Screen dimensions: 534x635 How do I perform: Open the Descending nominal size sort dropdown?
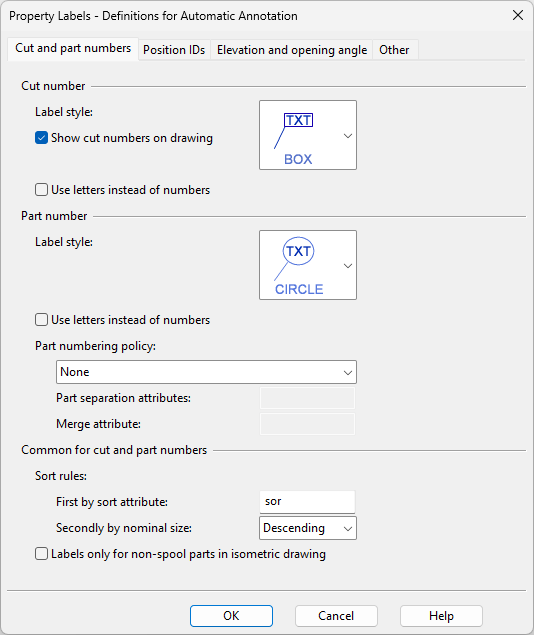[308, 528]
